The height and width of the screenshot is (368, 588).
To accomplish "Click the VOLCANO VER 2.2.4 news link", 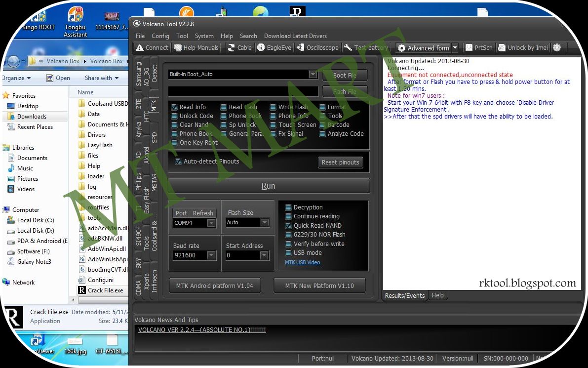I will coord(202,330).
